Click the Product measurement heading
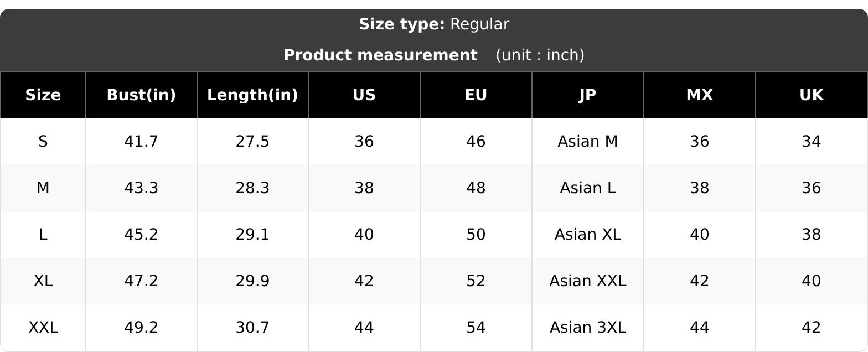 click(380, 55)
